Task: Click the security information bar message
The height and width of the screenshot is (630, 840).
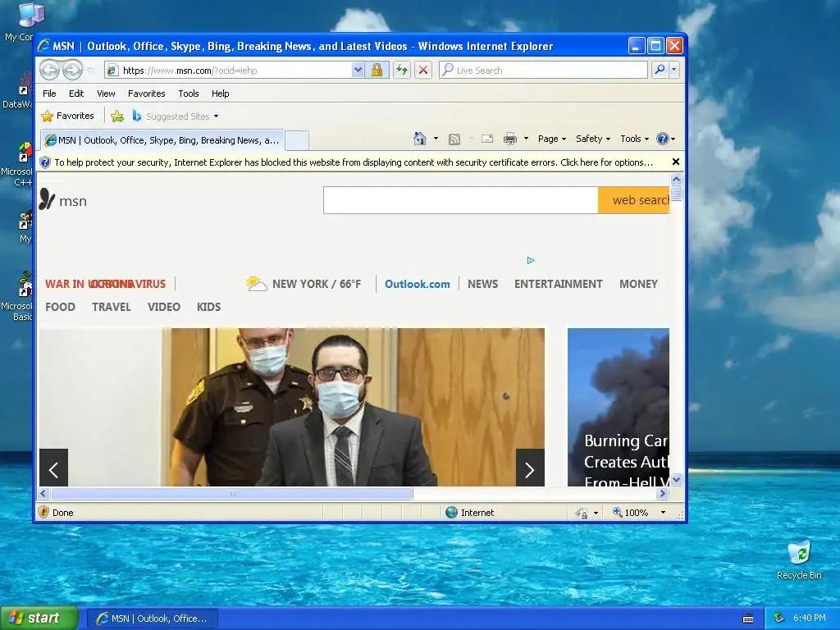Action: click(353, 162)
